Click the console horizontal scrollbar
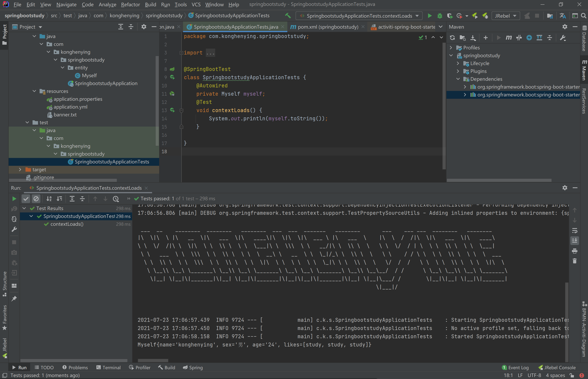588x379 pixels. 153,361
